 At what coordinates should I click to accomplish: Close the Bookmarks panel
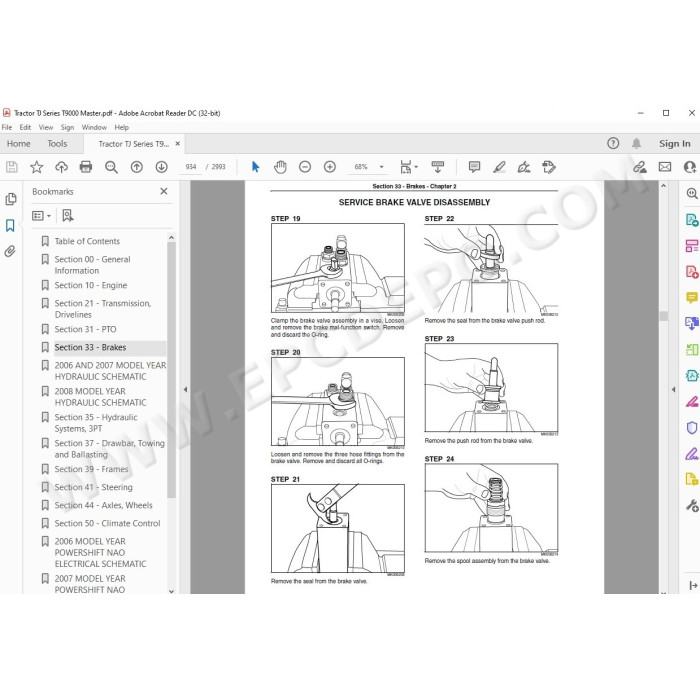point(164,191)
